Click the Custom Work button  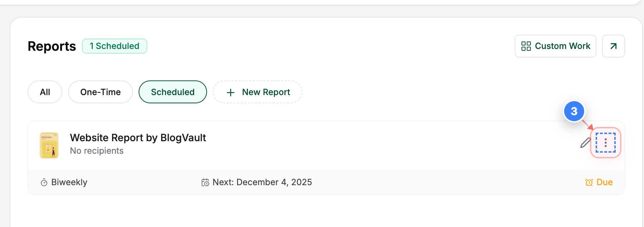555,46
